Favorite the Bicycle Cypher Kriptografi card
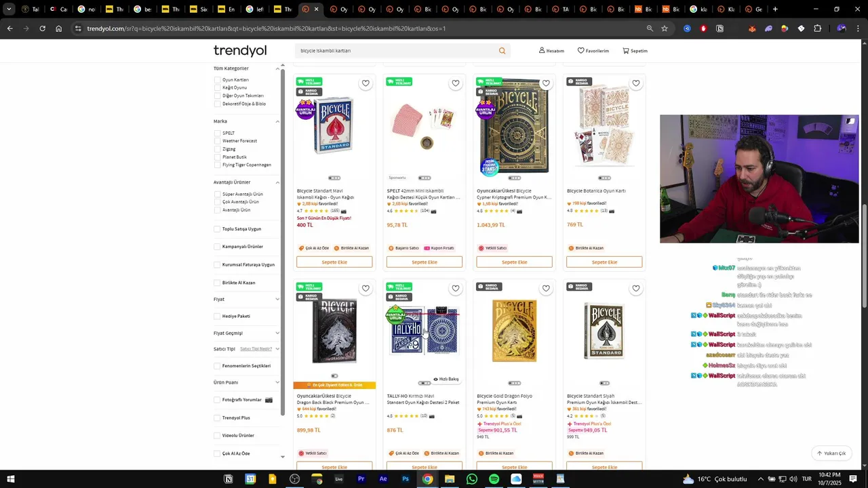The width and height of the screenshot is (868, 488). pyautogui.click(x=546, y=83)
